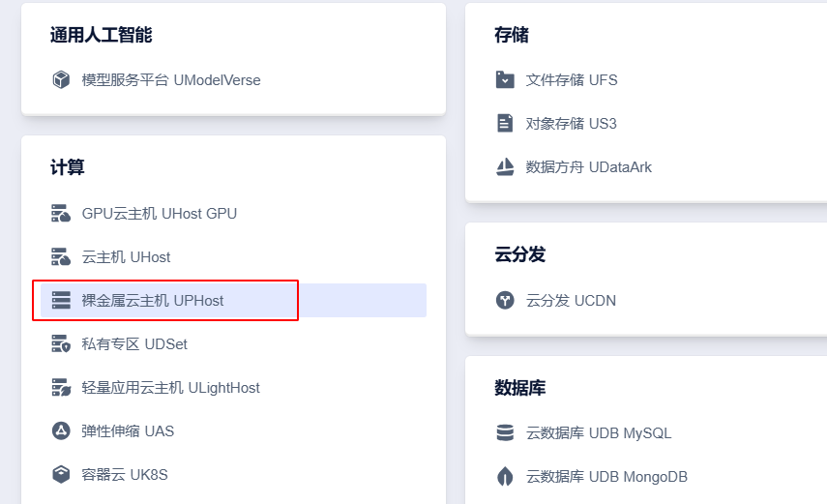Viewport: 827px width, 504px height.
Task: Open 模型服务平台 UModelVerse link
Action: pos(171,79)
